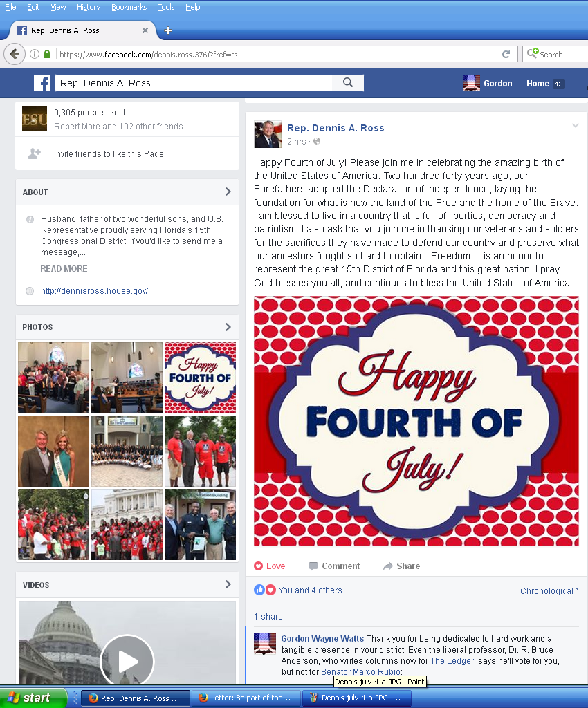Click the Comment button under the post

coord(335,566)
